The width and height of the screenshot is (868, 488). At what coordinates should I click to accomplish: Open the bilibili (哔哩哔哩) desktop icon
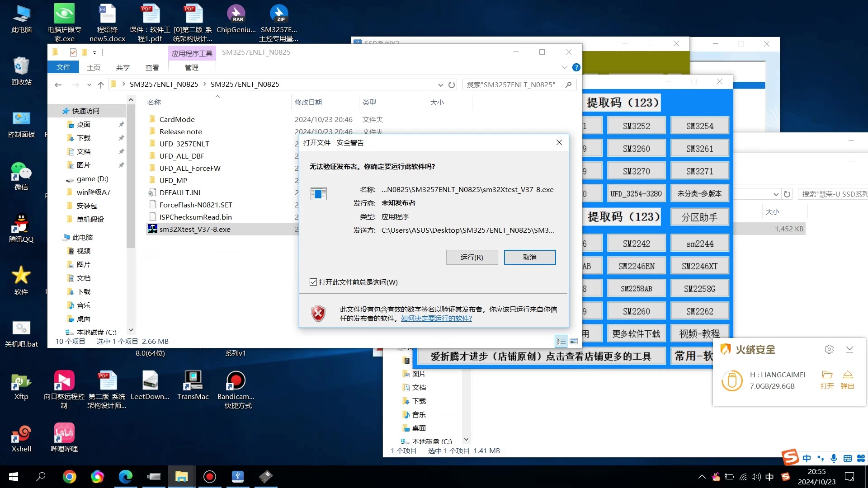coord(64,438)
